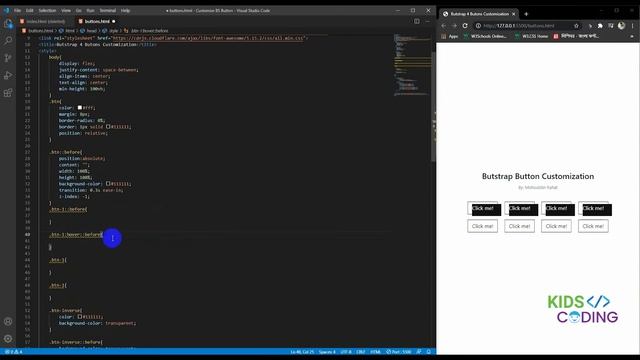Open the File menu
The height and width of the screenshot is (360, 640).
(18, 11)
